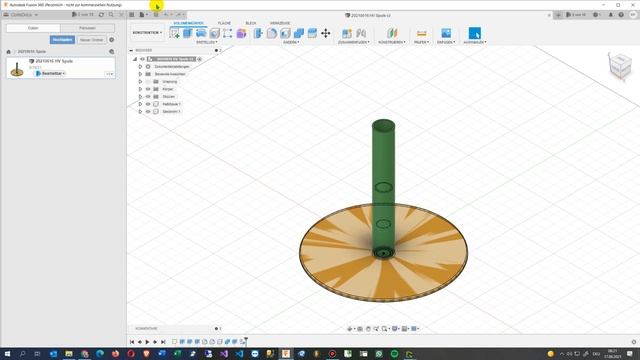This screenshot has height=360, width=640.
Task: Open the Show Data Panel grid icon
Action: coord(132,15)
